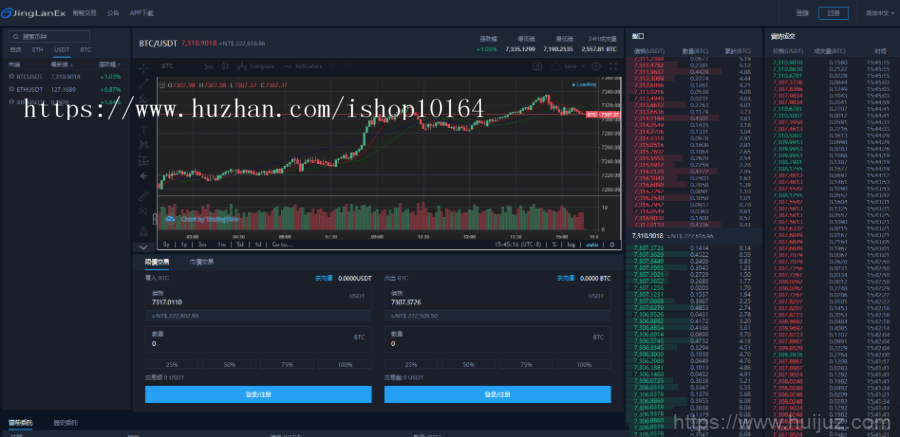Image resolution: width=900 pixels, height=437 pixels.
Task: Click the blue login/register button under sell form
Action: pyautogui.click(x=498, y=394)
